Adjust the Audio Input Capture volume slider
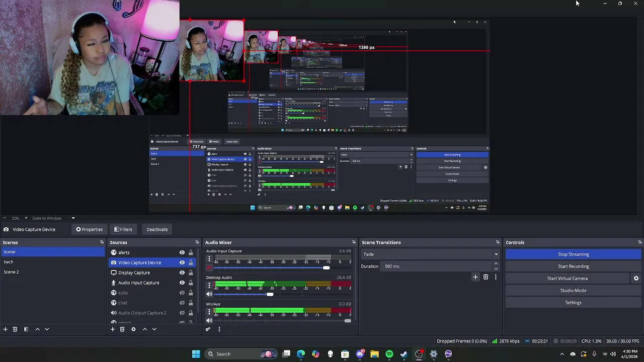The width and height of the screenshot is (644, 362). pyautogui.click(x=326, y=268)
